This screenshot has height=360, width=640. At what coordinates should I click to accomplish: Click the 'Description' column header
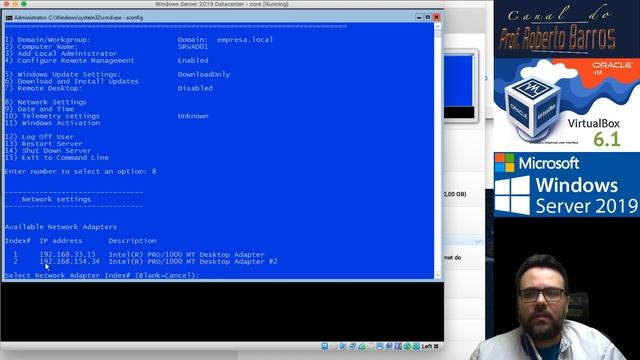click(x=132, y=241)
